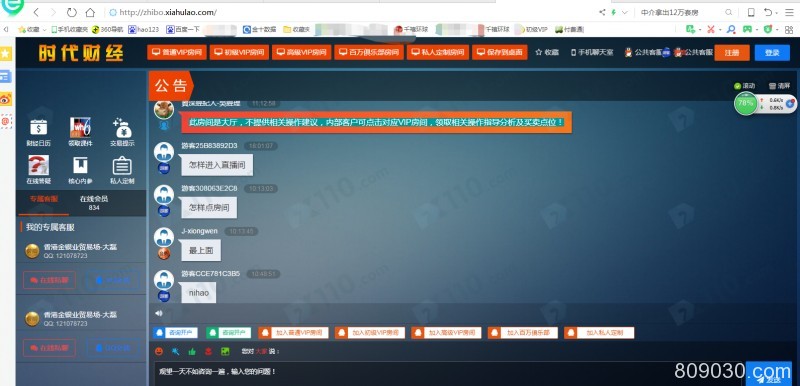800x386 pixels.
Task: Click the share icon in address bar
Action: click(602, 12)
